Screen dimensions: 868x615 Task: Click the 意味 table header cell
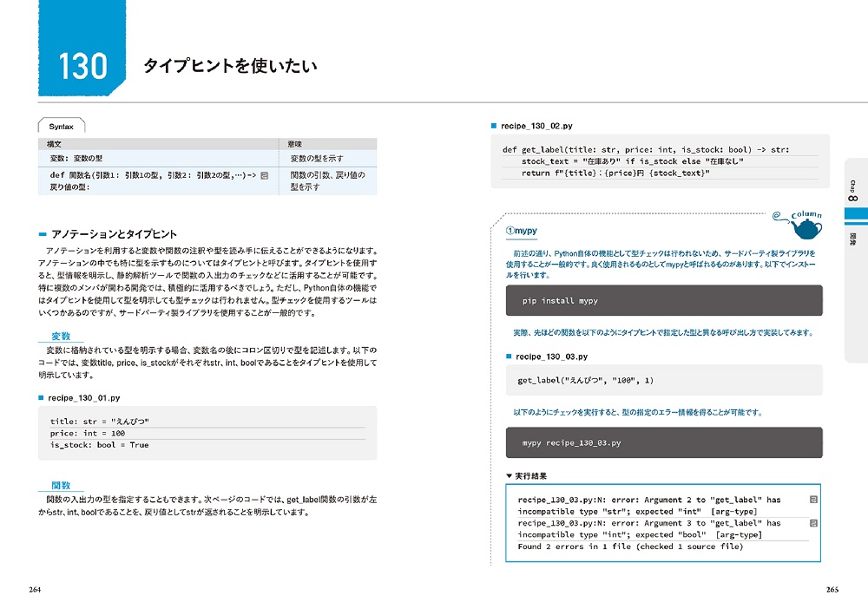[328, 144]
